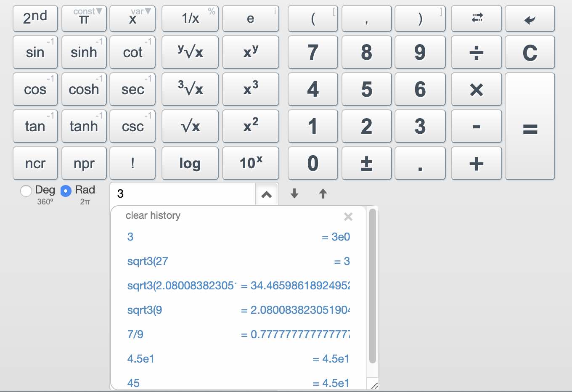Screen dimensions: 572x392
Task: Click the expression input field showing 3
Action: click(x=183, y=194)
